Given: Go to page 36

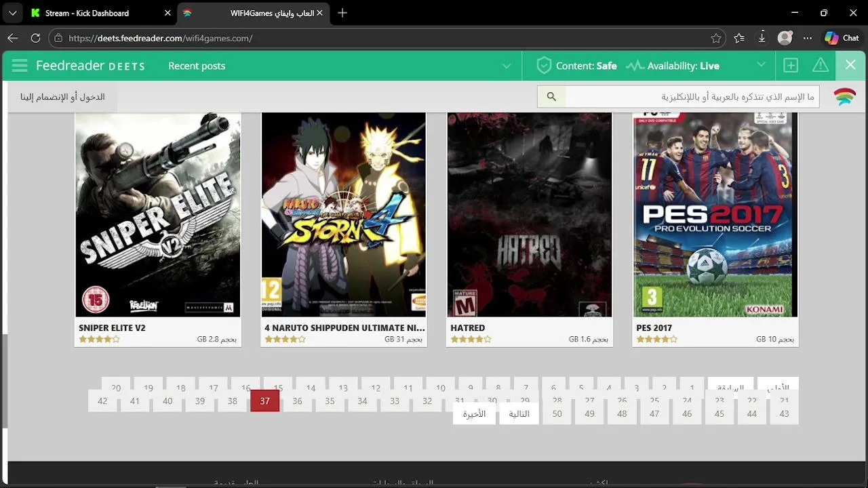Looking at the screenshot, I should (x=297, y=401).
